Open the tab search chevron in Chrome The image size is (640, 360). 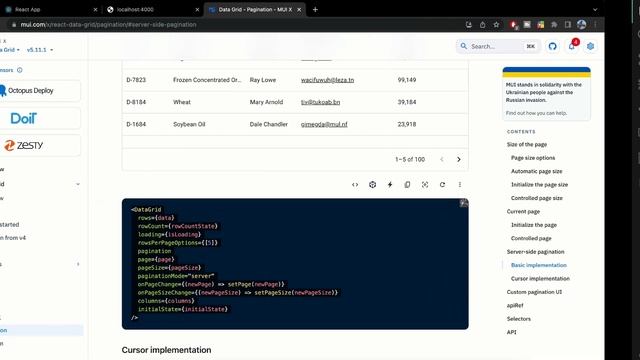point(595,9)
